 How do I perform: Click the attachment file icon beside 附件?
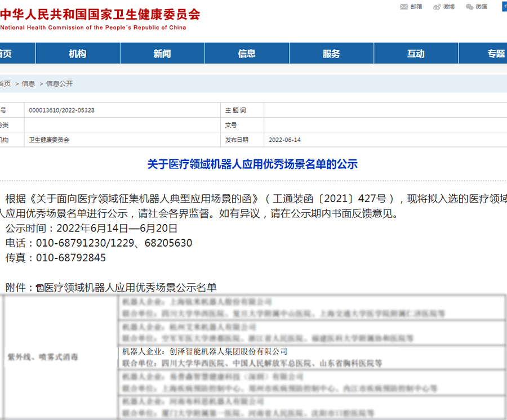39,288
